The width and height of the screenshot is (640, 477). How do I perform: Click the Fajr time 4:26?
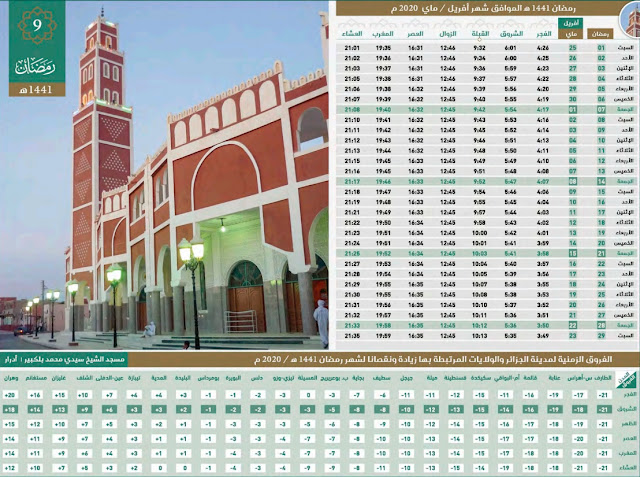[x=543, y=48]
